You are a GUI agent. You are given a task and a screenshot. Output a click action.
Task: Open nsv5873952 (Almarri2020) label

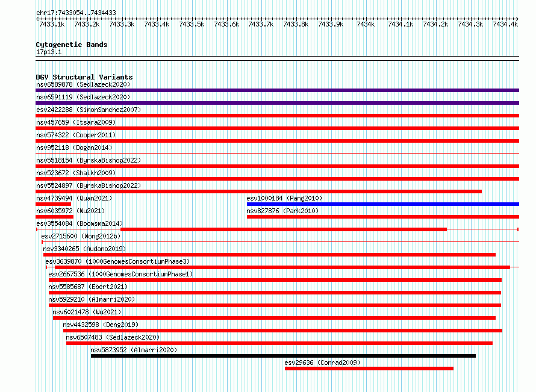click(x=134, y=350)
